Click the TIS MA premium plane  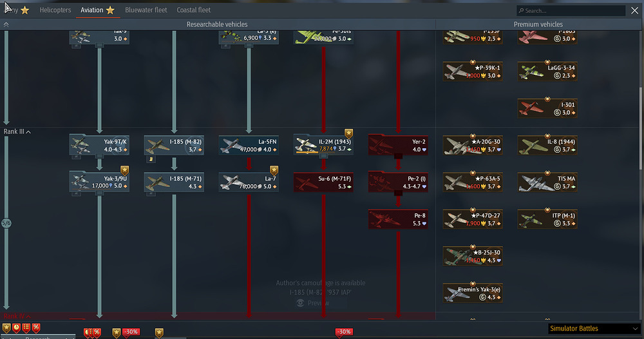(547, 182)
